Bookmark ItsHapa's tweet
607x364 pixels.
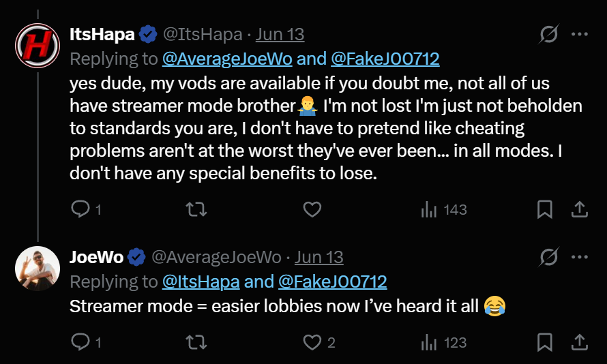point(545,210)
